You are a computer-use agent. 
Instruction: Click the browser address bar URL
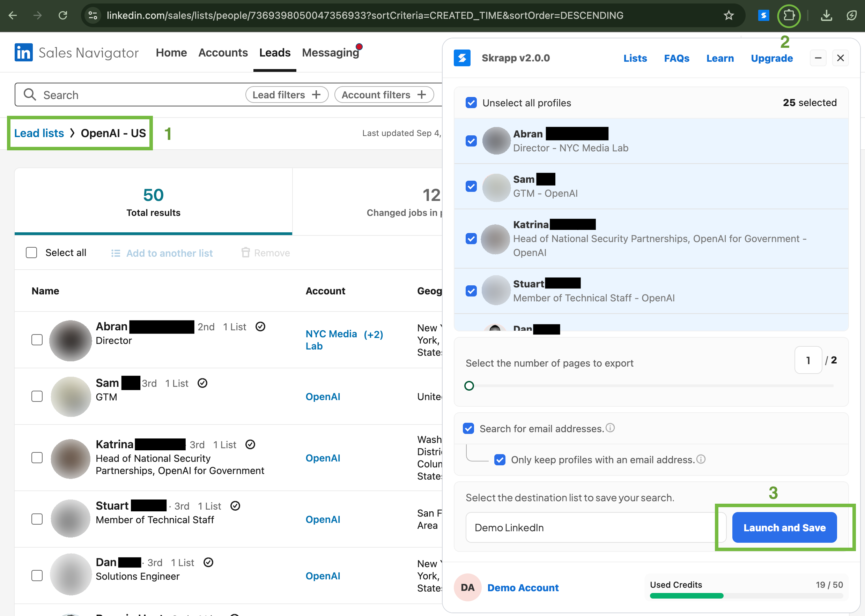(x=365, y=16)
